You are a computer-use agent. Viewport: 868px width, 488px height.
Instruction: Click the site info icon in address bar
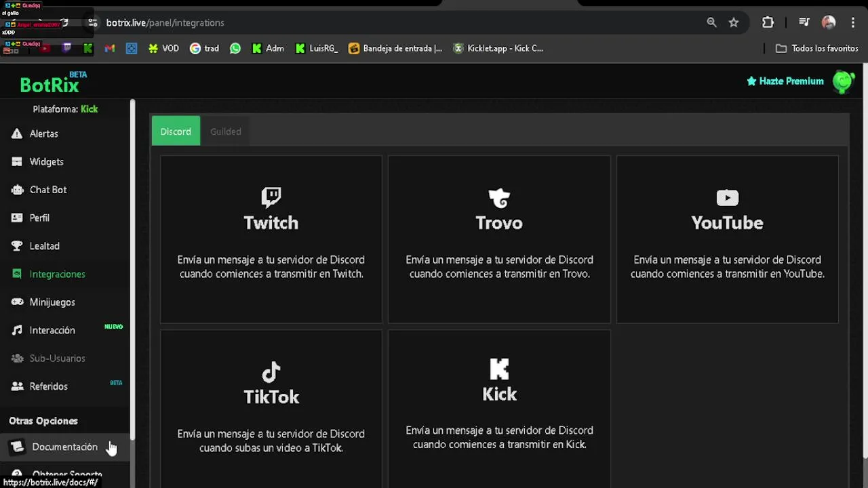tap(93, 22)
